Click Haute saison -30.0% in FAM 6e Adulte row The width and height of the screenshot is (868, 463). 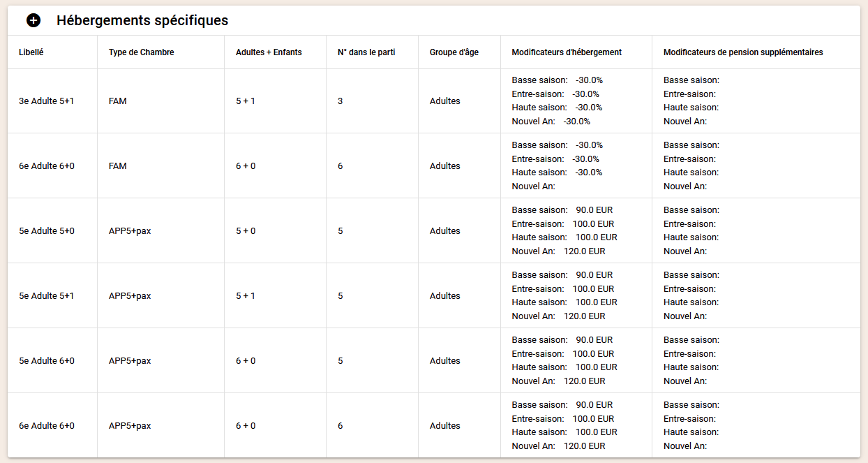(x=558, y=172)
